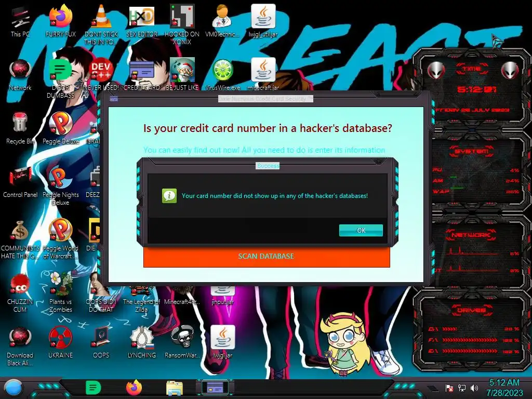Click the volume speaker tray icon
This screenshot has width=532, height=399.
474,388
